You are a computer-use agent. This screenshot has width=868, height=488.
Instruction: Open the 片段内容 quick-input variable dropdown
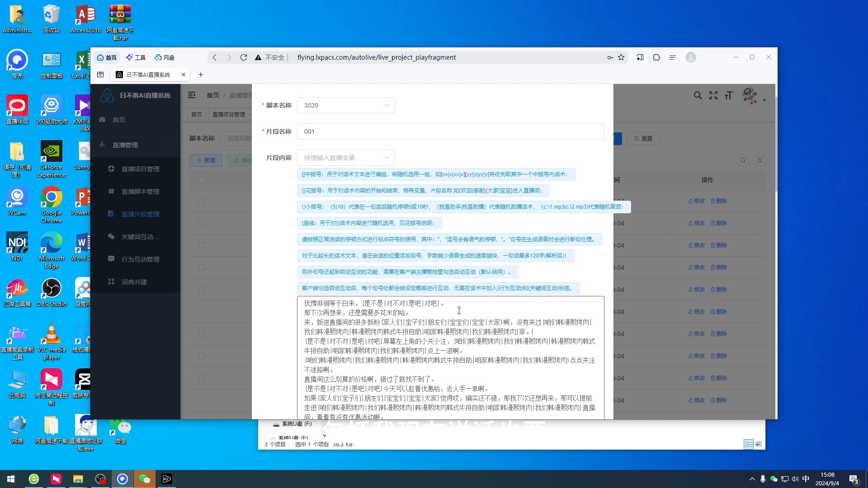pos(346,157)
